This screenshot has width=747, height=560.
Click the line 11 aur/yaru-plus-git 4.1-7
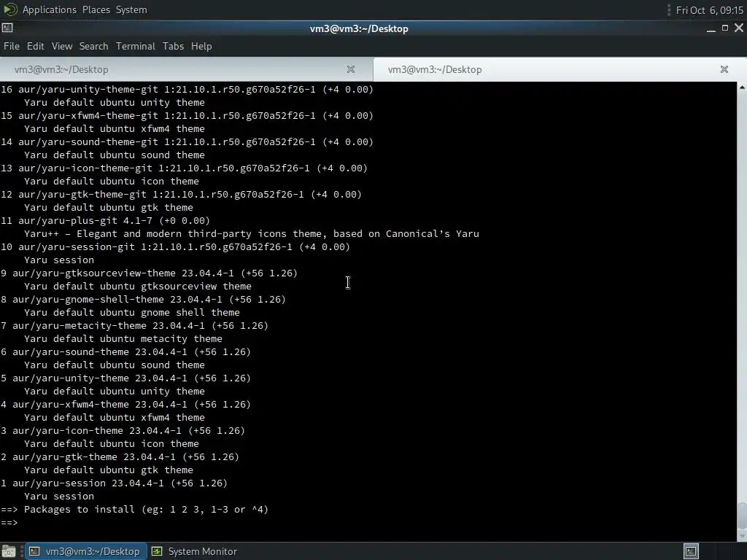(105, 220)
